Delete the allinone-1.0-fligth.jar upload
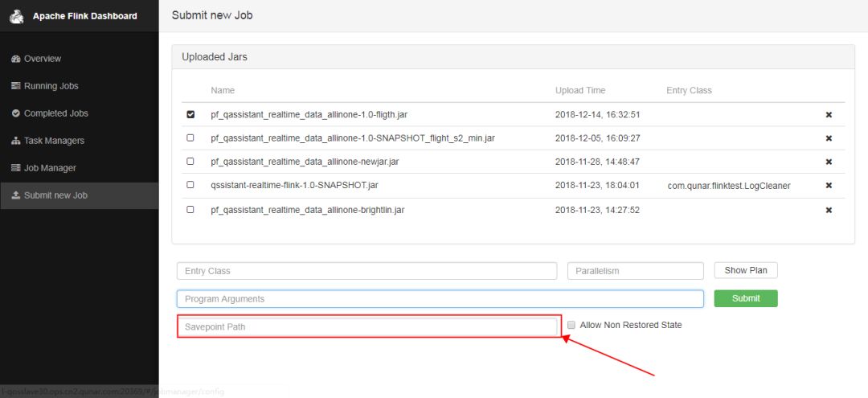 coord(829,115)
